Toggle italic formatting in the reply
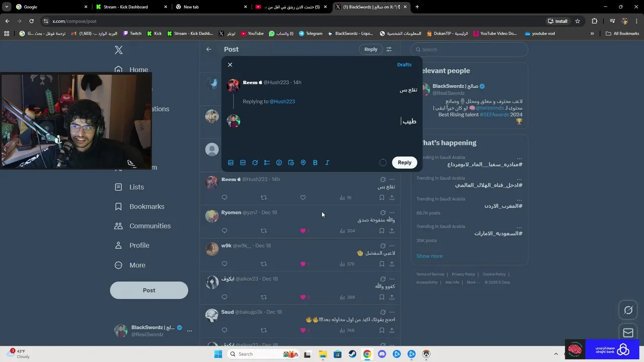The height and width of the screenshot is (362, 644). [x=328, y=162]
